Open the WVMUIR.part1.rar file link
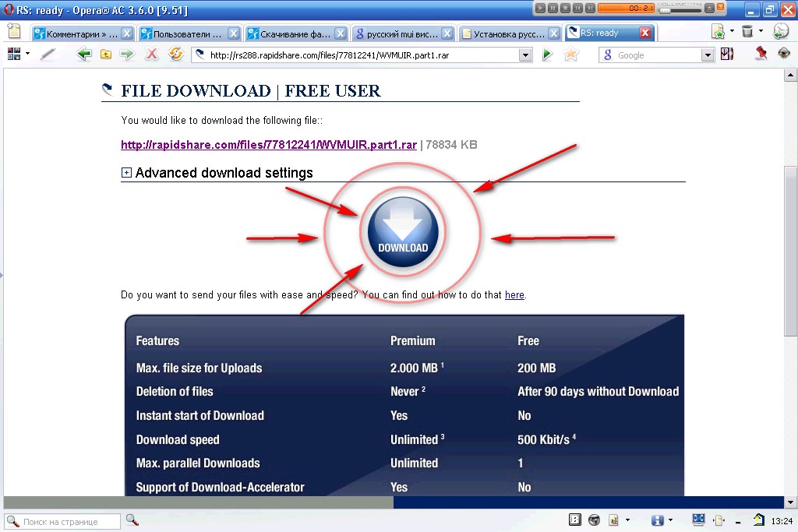 point(269,145)
